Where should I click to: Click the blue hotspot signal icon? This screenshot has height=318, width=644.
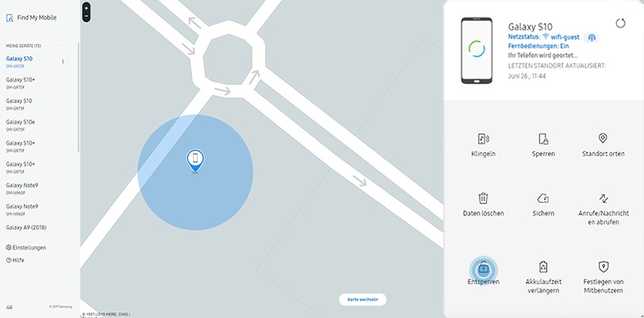coord(591,38)
